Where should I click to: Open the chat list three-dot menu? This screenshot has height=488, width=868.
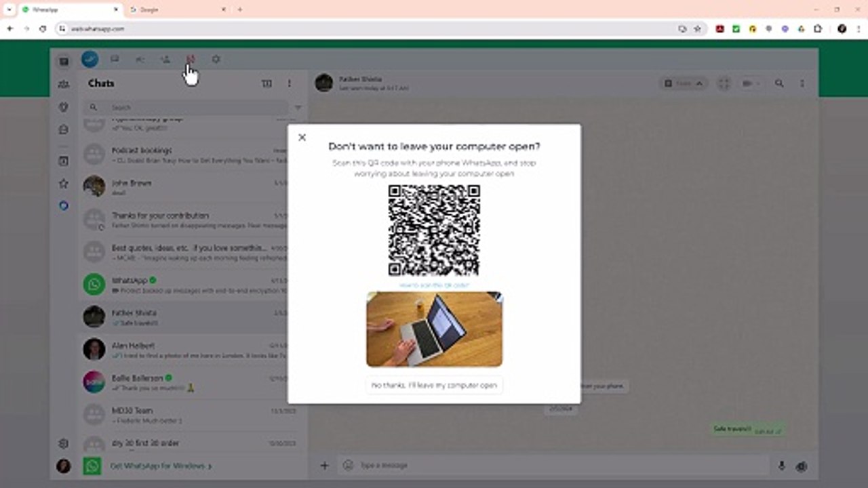[289, 83]
